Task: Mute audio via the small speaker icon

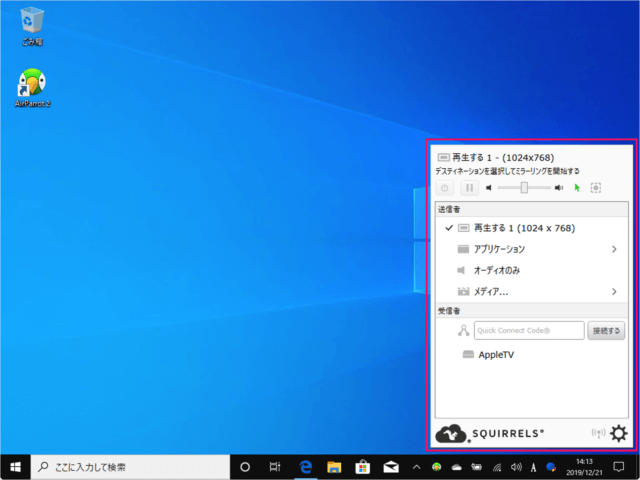Action: coord(490,187)
